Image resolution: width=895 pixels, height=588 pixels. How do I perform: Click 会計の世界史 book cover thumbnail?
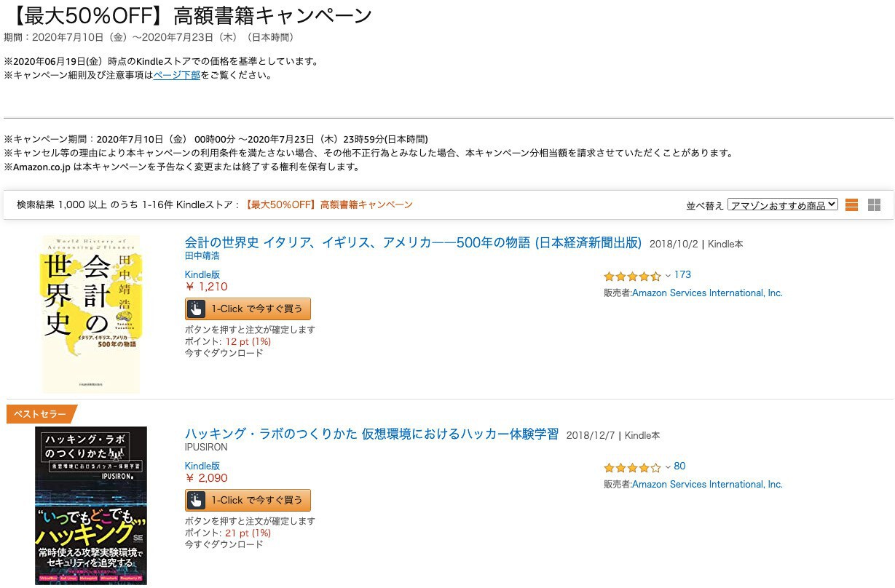click(91, 314)
